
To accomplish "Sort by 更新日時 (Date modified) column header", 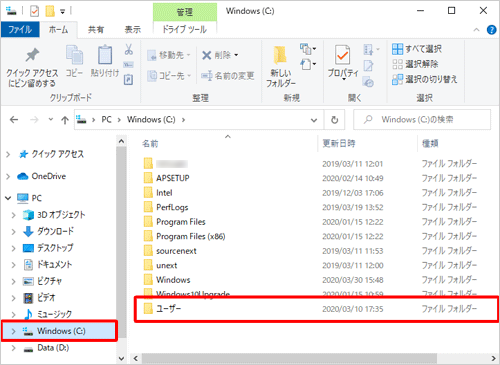I will click(339, 144).
